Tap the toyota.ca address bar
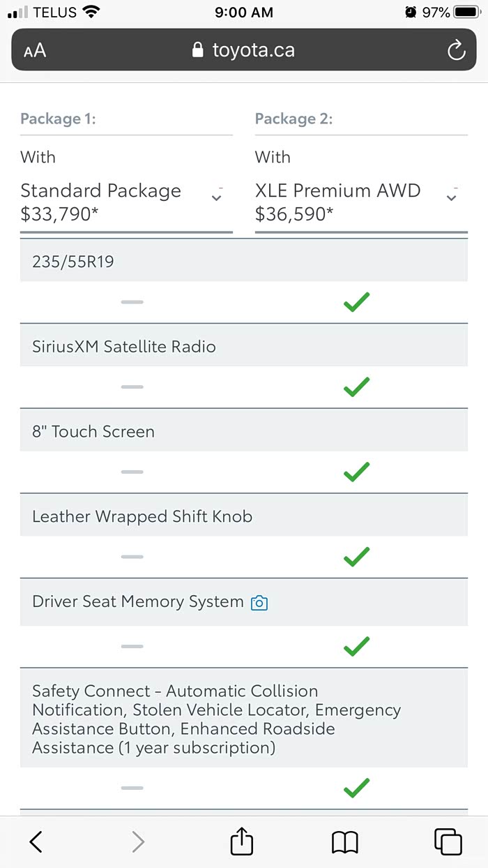The width and height of the screenshot is (488, 868). (244, 50)
